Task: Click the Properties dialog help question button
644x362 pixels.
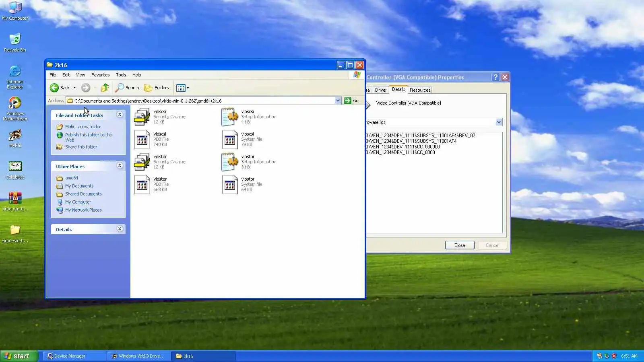Action: point(495,77)
